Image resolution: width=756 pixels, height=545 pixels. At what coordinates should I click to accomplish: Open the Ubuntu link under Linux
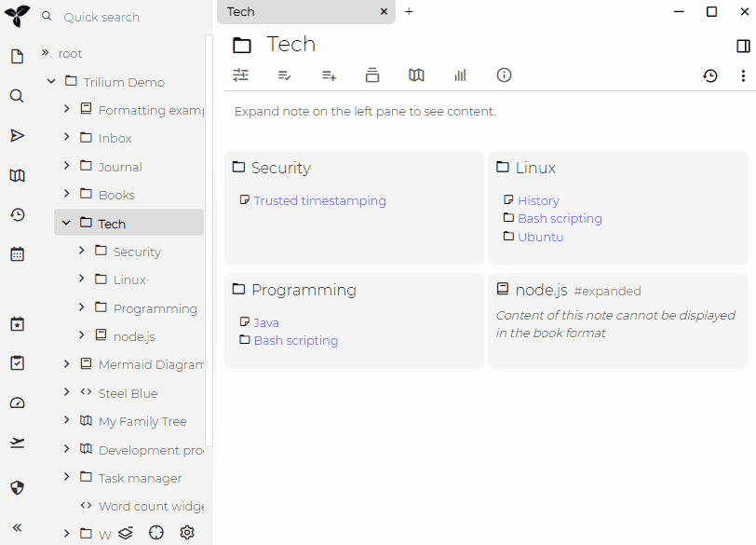coord(540,237)
